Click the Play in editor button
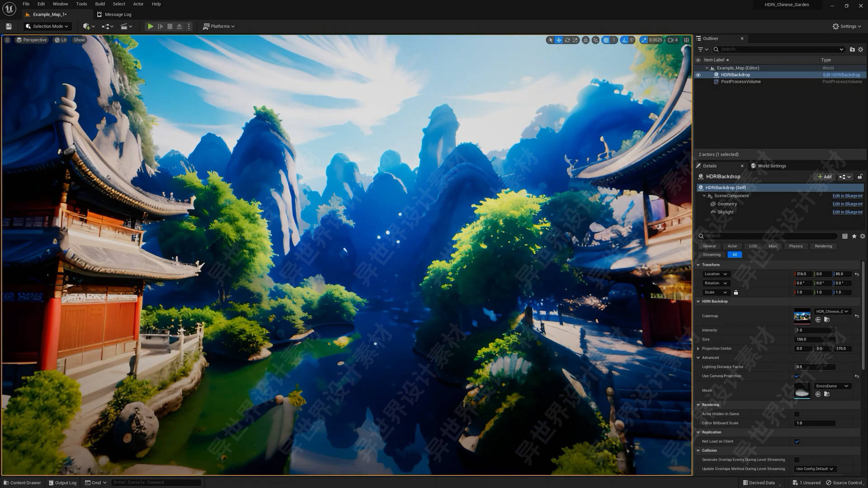This screenshot has height=488, width=868. pos(150,26)
